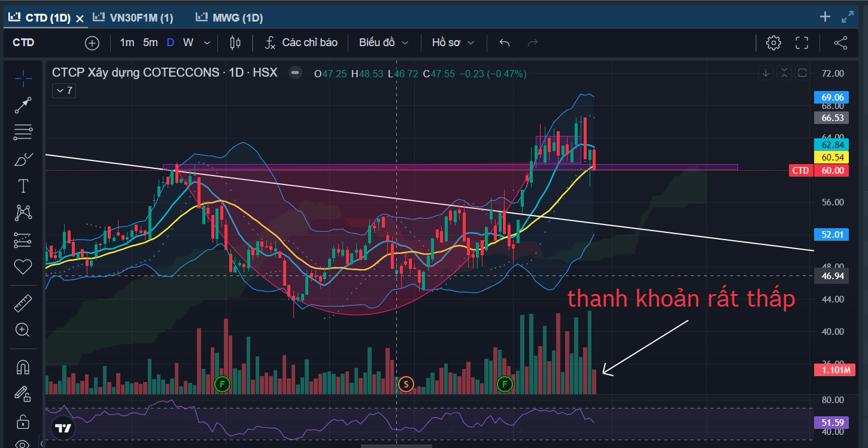
Task: Toggle hide all drawings eye
Action: [x=23, y=444]
